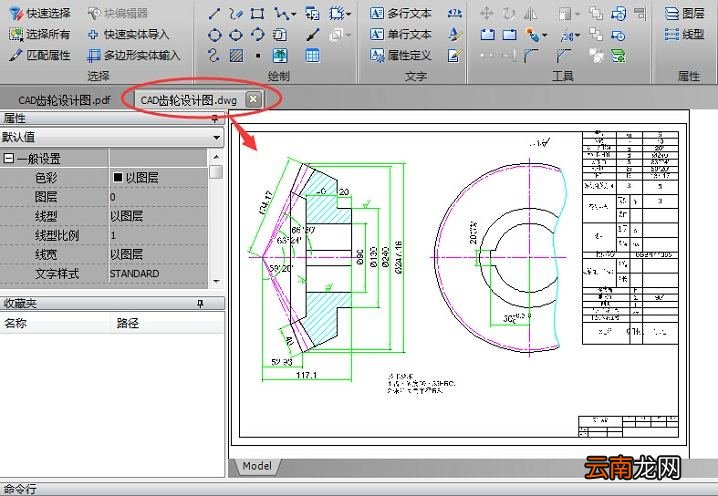Click the Chamfer corner tool icon
The height and width of the screenshot is (496, 718).
[x=563, y=55]
